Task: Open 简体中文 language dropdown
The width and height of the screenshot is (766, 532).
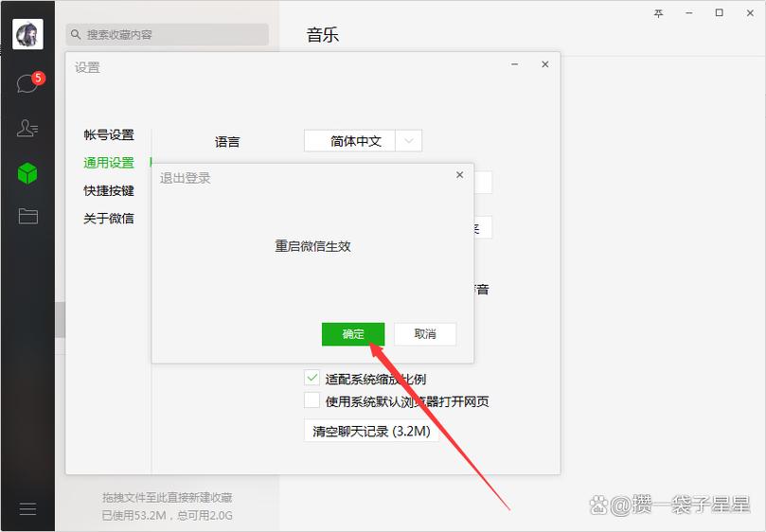Action: (x=363, y=141)
